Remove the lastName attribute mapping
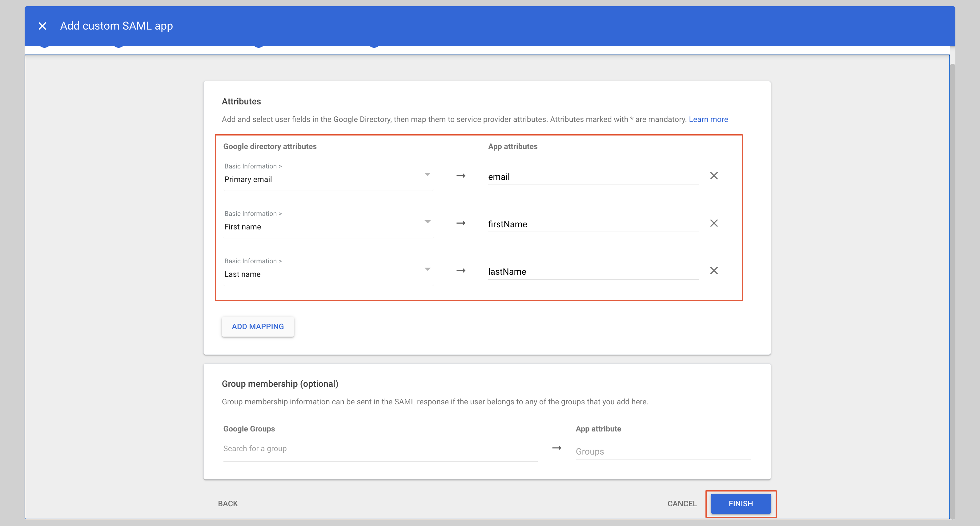The width and height of the screenshot is (980, 526). [714, 271]
